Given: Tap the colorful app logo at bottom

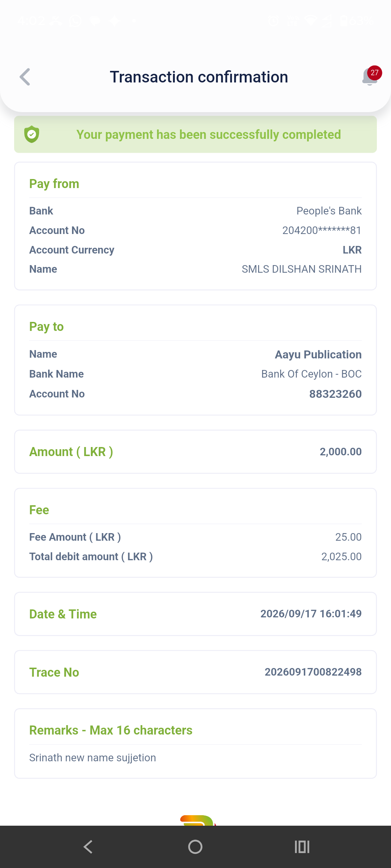Looking at the screenshot, I should (198, 820).
